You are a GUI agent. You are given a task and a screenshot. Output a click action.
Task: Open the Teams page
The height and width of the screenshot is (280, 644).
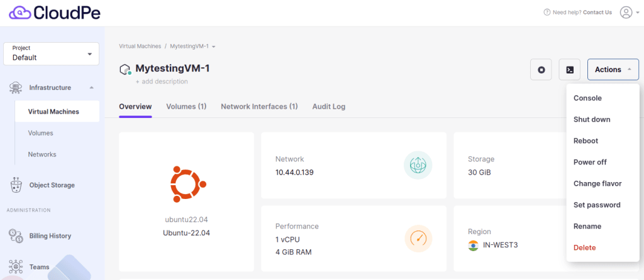39,267
